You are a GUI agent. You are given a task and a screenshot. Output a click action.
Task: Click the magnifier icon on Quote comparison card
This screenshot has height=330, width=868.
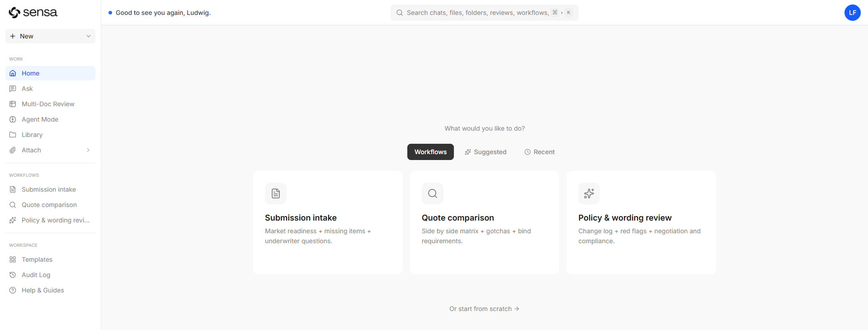tap(433, 193)
